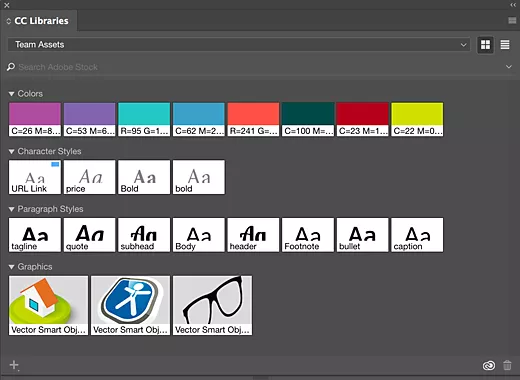The image size is (520, 380).
Task: Select the coral R=241 swatch
Action: (253, 119)
